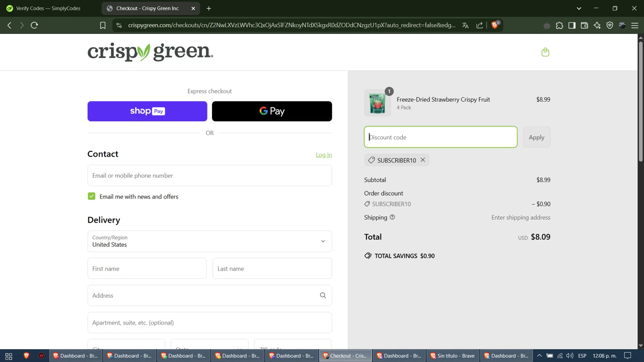
Task: Open the taskbar volume icon
Action: coord(570,356)
